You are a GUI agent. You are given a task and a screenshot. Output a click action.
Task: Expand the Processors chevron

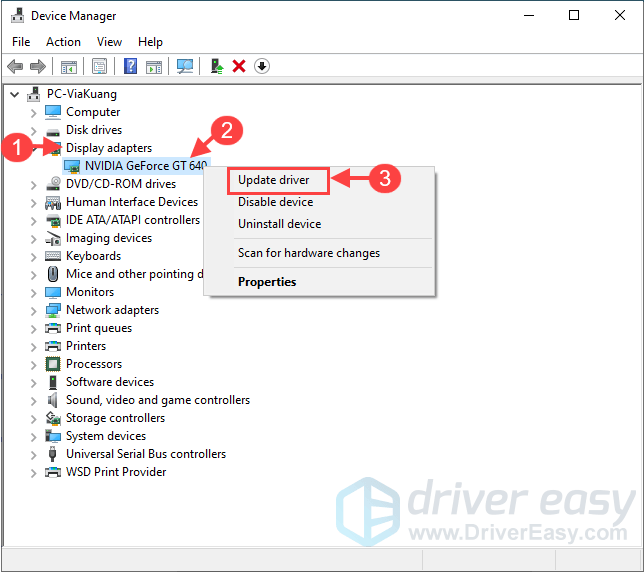pos(34,365)
